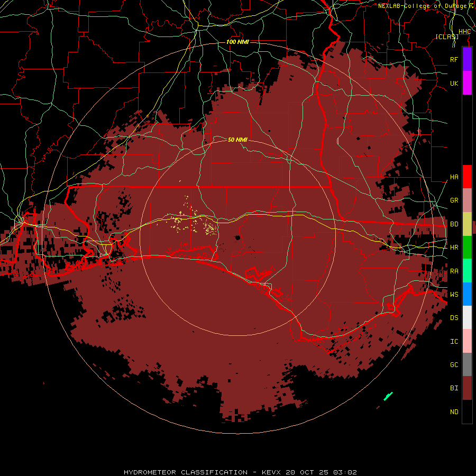The width and height of the screenshot is (476, 476).
Task: Click the "RF" legend label
Action: pyautogui.click(x=454, y=59)
